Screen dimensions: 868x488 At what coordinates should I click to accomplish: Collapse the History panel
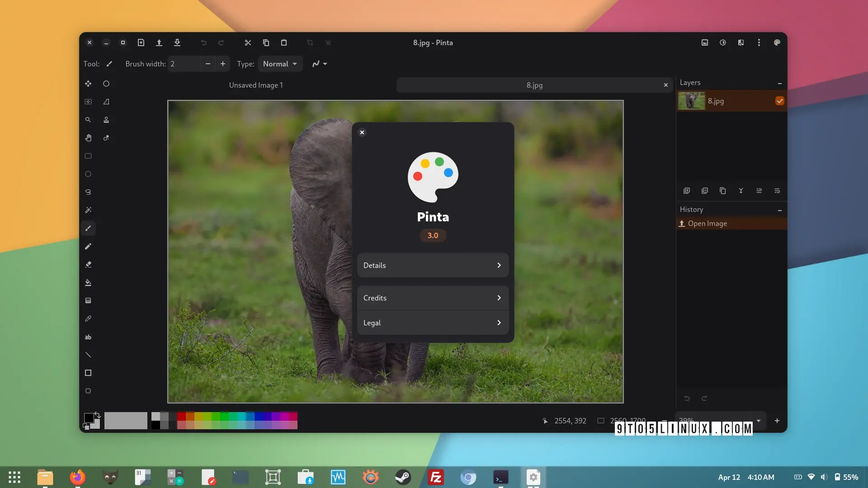[780, 210]
